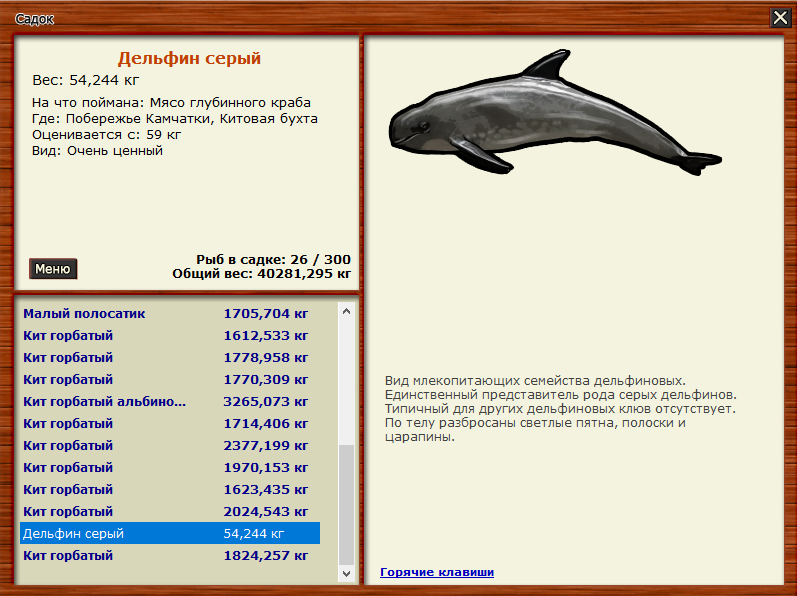Click the fish list scroll down arrow
The height and width of the screenshot is (596, 797).
347,574
